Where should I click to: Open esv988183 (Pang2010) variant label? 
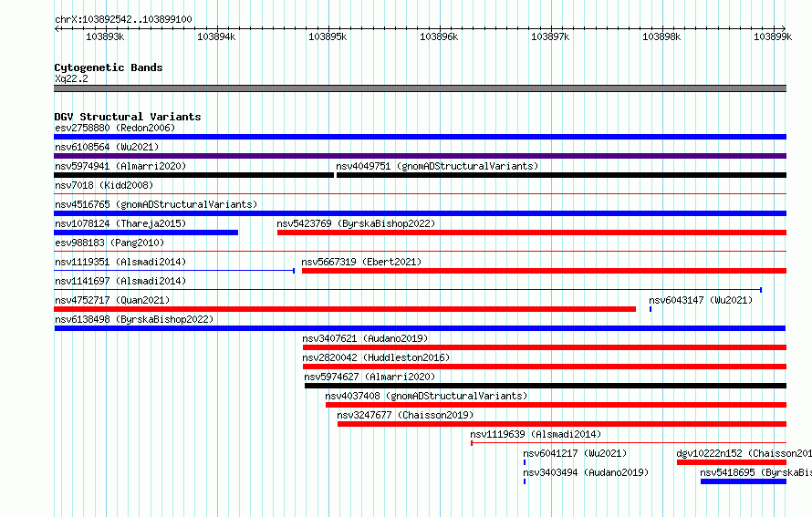coord(109,243)
